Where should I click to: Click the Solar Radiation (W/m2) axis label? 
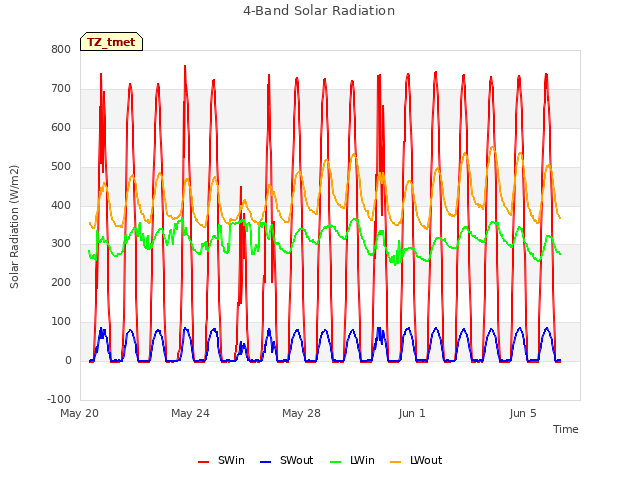point(14,227)
